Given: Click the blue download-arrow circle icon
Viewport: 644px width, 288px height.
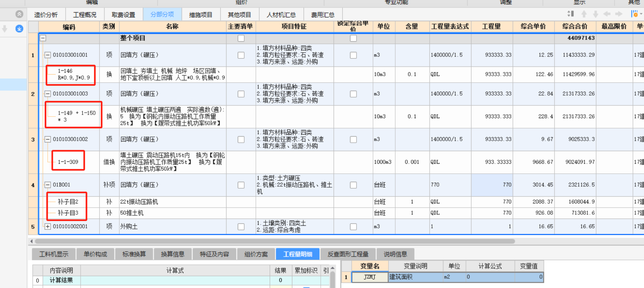Looking at the screenshot, I should pos(19,29).
